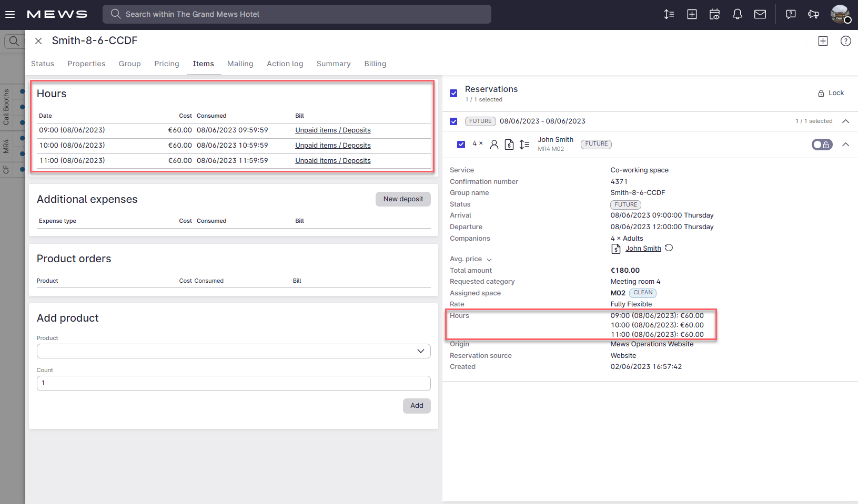Click the help question mark icon
The image size is (858, 504).
tap(845, 41)
